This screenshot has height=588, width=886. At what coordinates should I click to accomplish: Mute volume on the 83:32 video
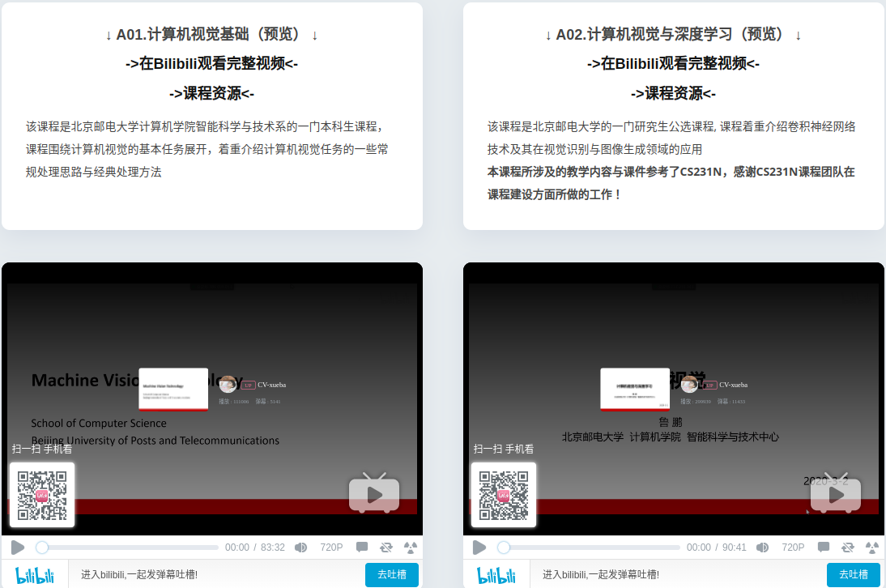[301, 548]
